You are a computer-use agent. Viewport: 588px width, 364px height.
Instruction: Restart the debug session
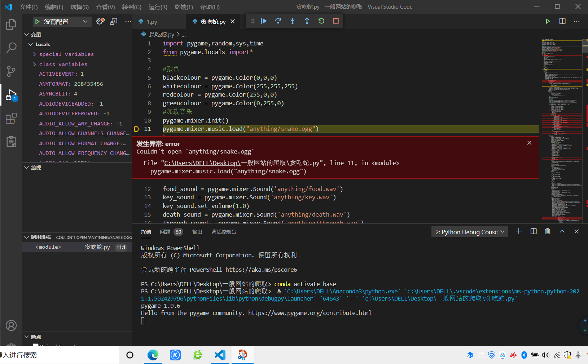coord(321,21)
